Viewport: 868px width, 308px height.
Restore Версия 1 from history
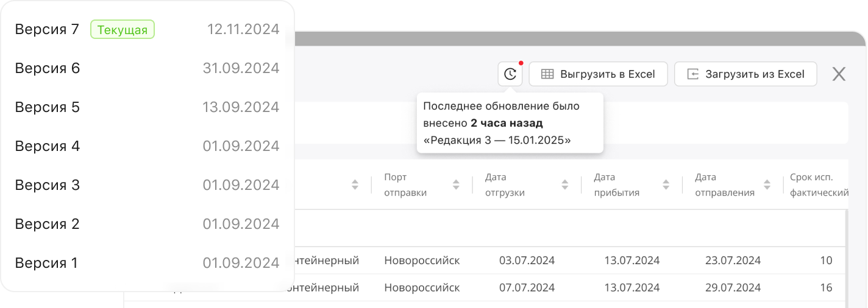tap(146, 263)
